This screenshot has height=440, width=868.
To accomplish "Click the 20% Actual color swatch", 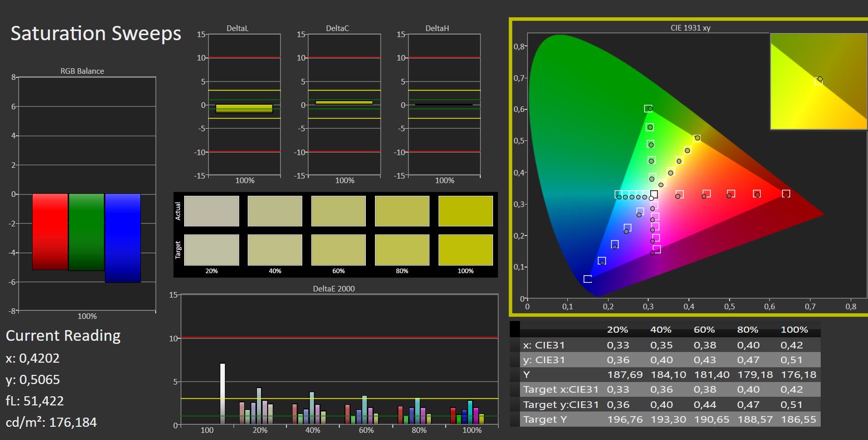I will [x=211, y=211].
